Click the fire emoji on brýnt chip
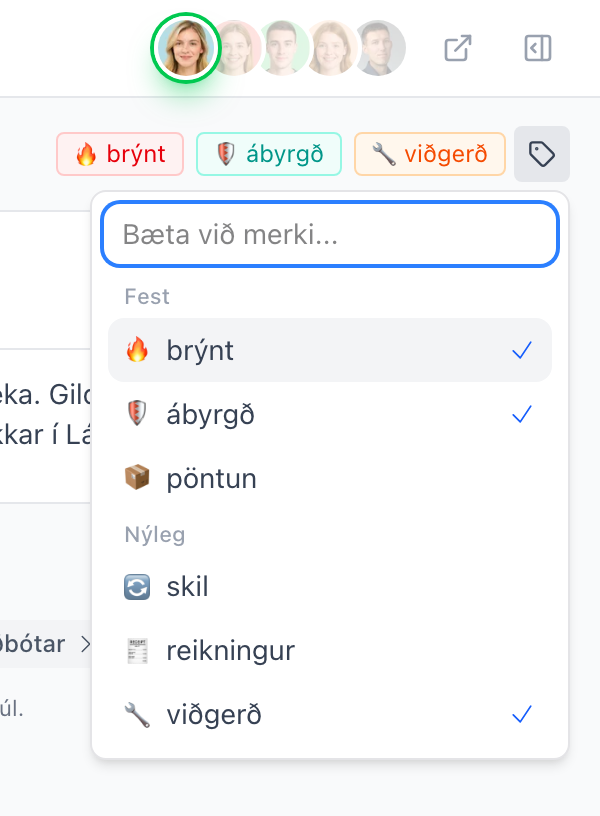The height and width of the screenshot is (816, 600). [x=86, y=154]
